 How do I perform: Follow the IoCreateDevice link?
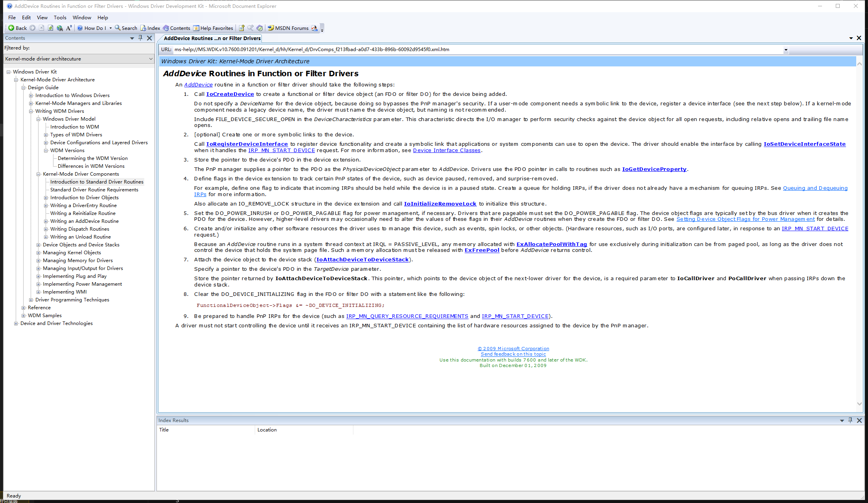pyautogui.click(x=230, y=94)
